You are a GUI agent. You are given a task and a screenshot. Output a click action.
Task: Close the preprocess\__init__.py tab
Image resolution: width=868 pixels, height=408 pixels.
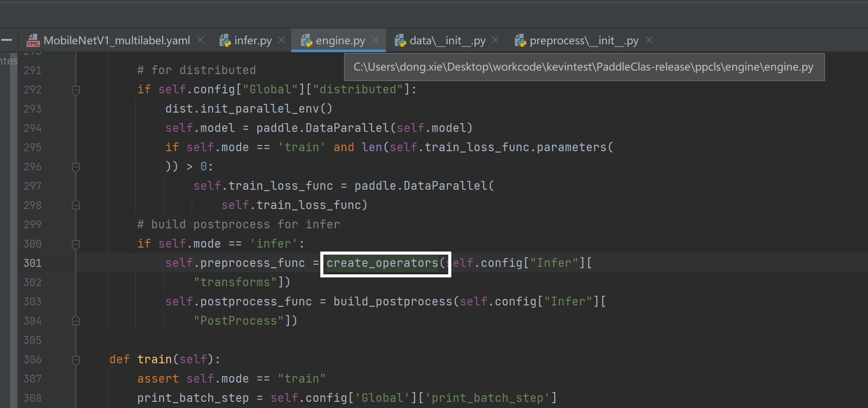click(x=649, y=40)
